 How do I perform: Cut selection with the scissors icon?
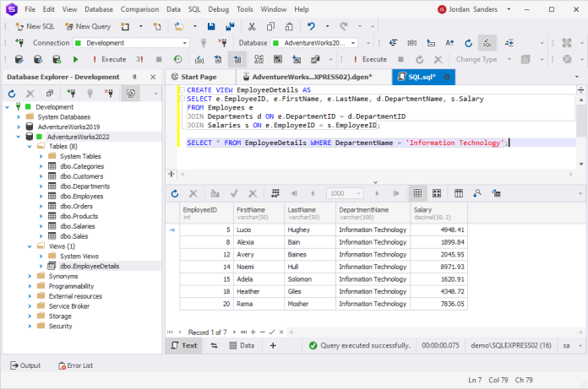[252, 26]
